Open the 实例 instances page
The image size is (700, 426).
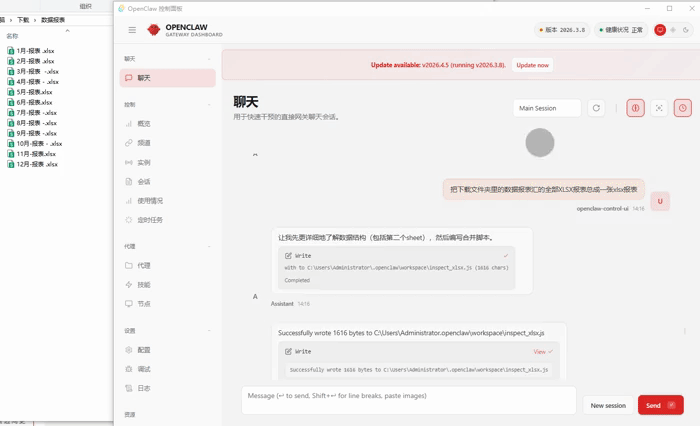point(167,163)
